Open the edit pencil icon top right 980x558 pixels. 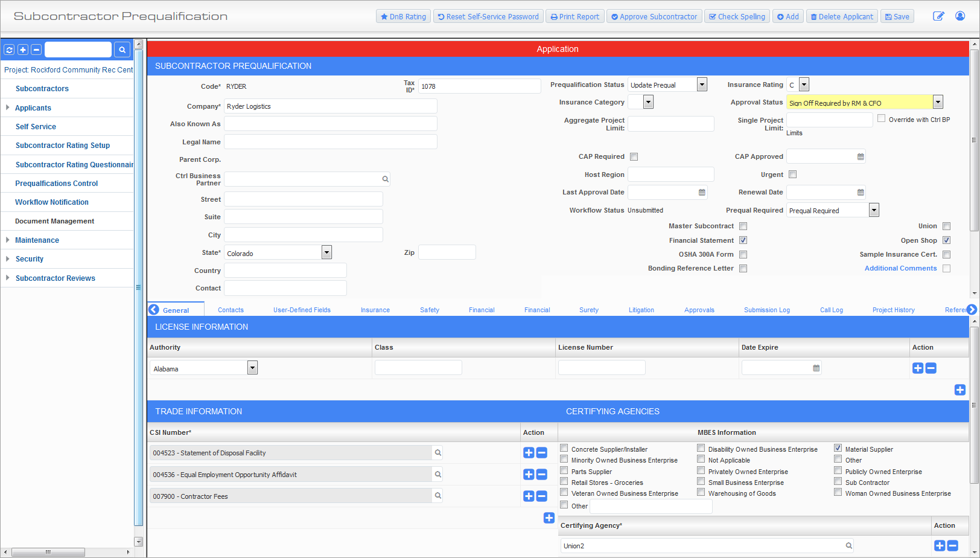click(x=939, y=16)
